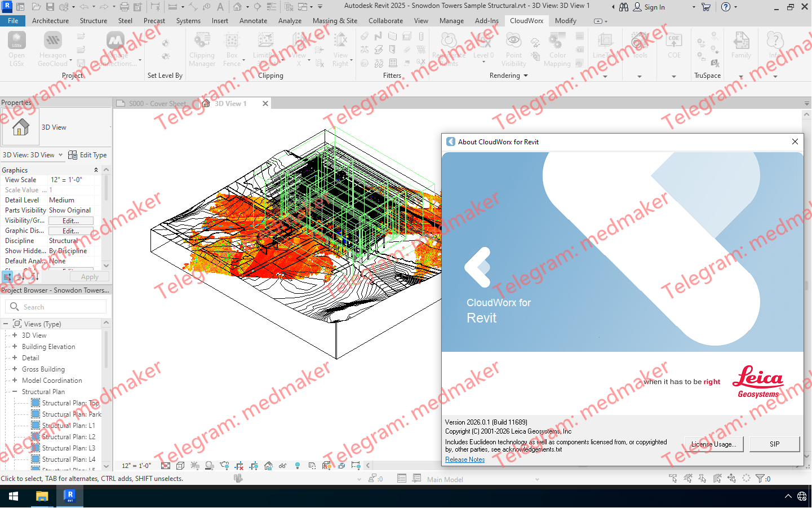This screenshot has height=508, width=812.
Task: Click the Help question mark icon
Action: [726, 7]
